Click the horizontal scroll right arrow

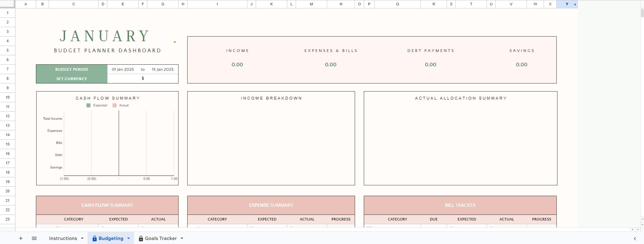click(x=637, y=229)
